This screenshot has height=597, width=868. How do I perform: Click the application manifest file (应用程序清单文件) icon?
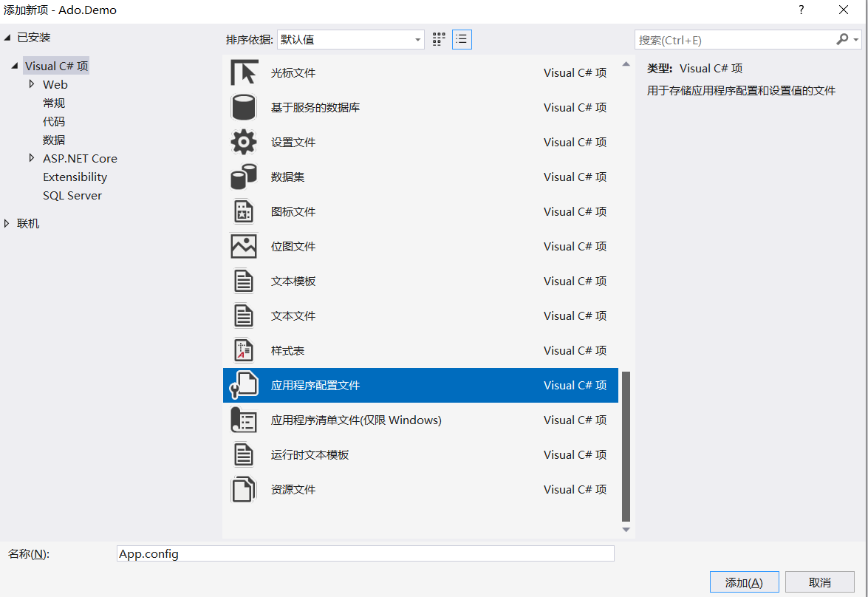coord(244,420)
